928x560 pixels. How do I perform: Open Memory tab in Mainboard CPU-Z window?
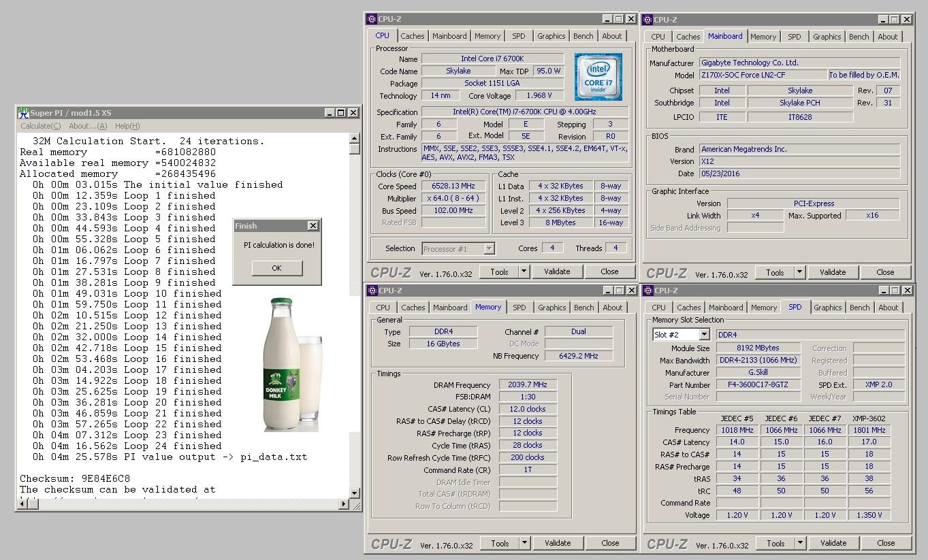[x=763, y=37]
